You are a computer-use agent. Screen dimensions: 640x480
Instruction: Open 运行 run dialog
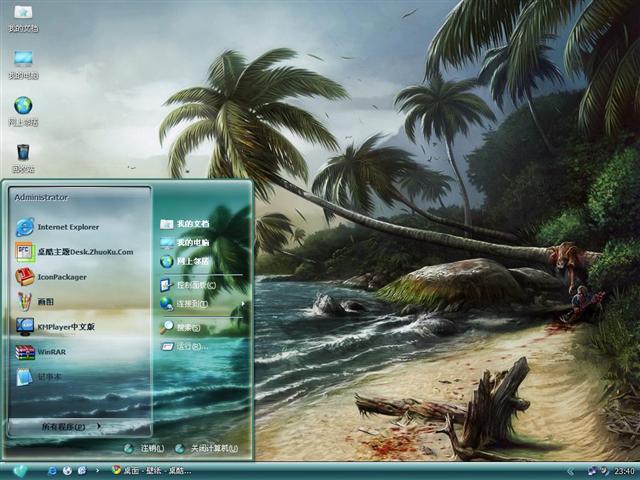[184, 347]
